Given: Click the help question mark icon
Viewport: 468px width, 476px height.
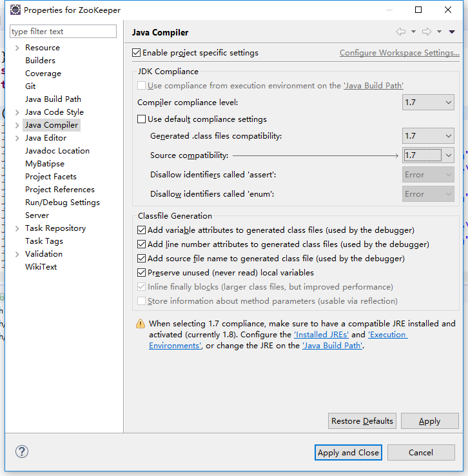Looking at the screenshot, I should click(x=22, y=451).
